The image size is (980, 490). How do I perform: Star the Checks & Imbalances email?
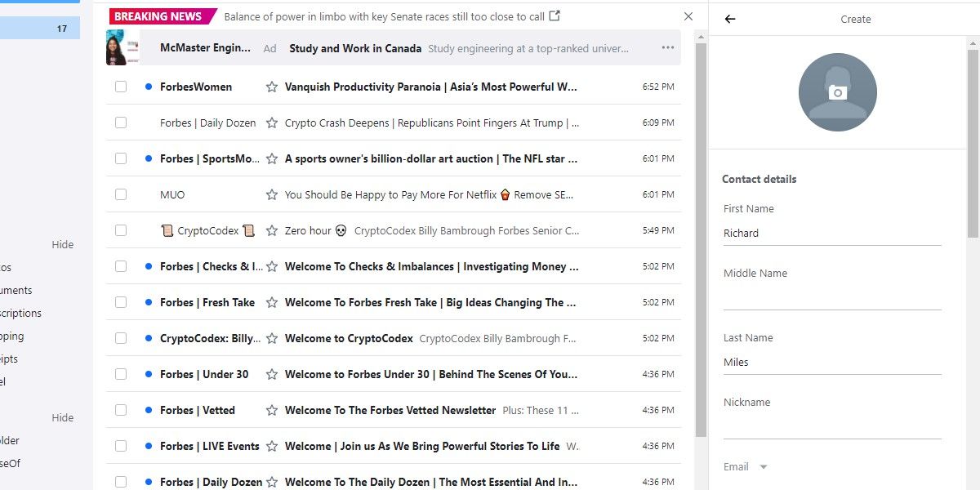click(271, 266)
